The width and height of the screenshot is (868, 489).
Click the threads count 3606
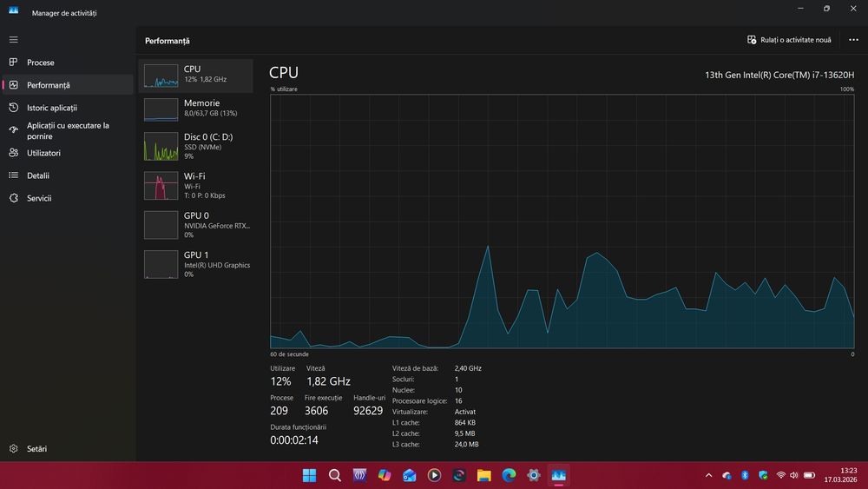pyautogui.click(x=316, y=410)
